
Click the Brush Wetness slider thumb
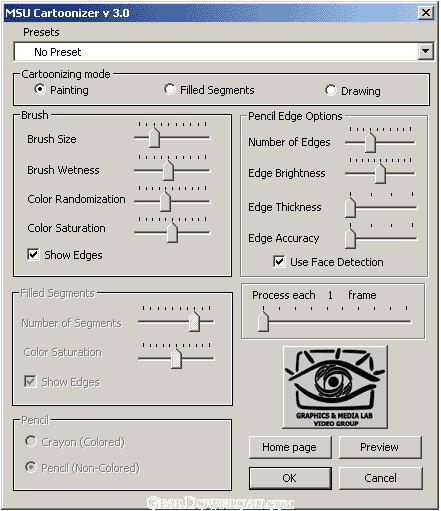coord(168,170)
